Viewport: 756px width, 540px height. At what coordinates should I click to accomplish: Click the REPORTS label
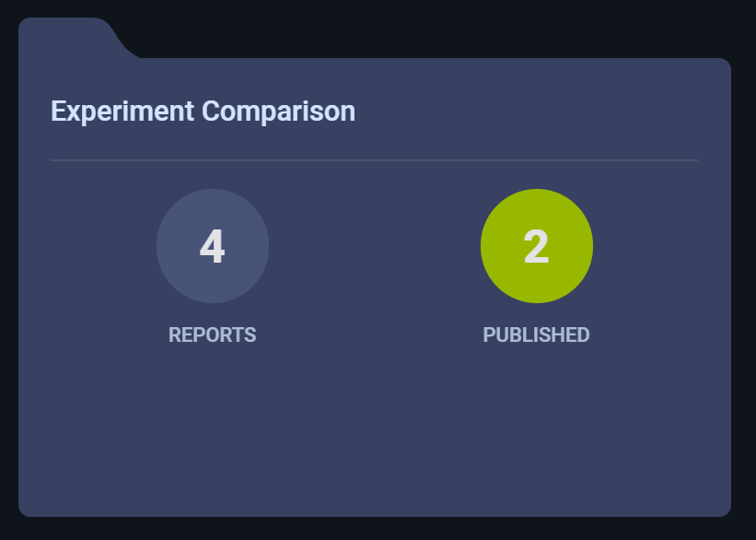213,335
